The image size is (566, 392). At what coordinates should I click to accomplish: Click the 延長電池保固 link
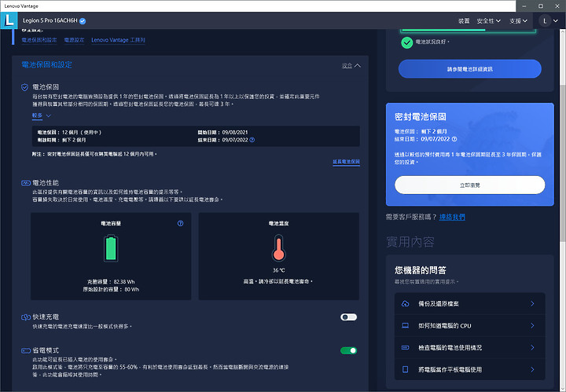coord(346,162)
